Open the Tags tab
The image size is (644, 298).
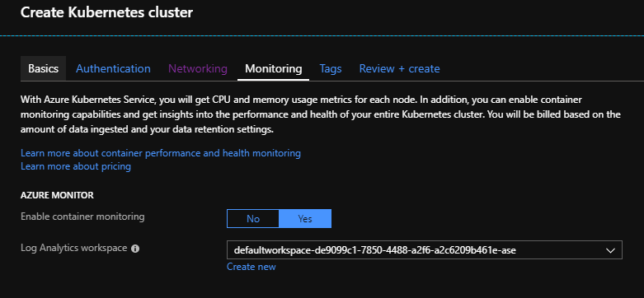331,68
